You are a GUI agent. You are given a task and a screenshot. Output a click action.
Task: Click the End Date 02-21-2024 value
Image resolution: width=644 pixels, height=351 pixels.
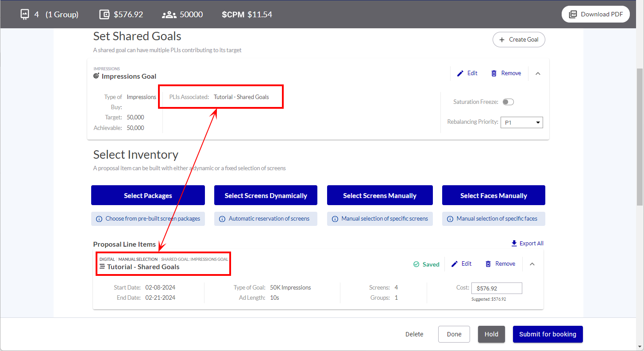160,298
